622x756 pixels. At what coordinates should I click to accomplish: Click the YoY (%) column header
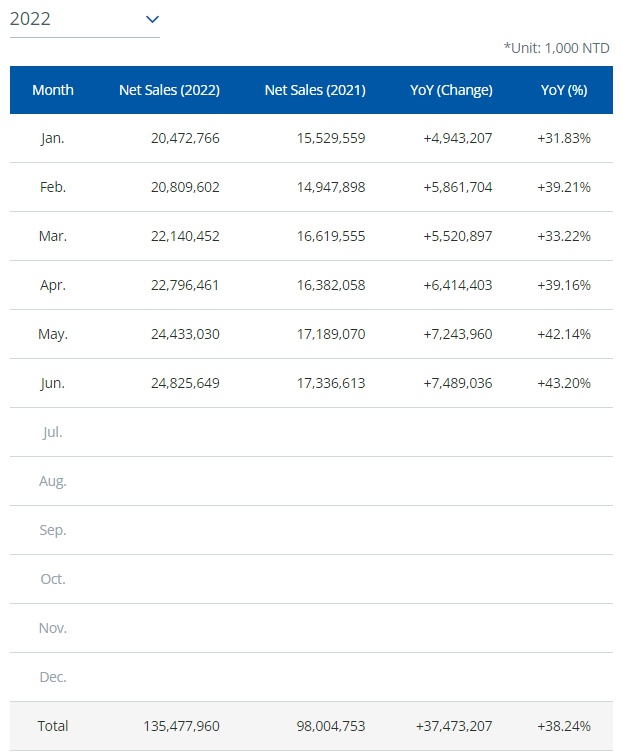tap(564, 90)
